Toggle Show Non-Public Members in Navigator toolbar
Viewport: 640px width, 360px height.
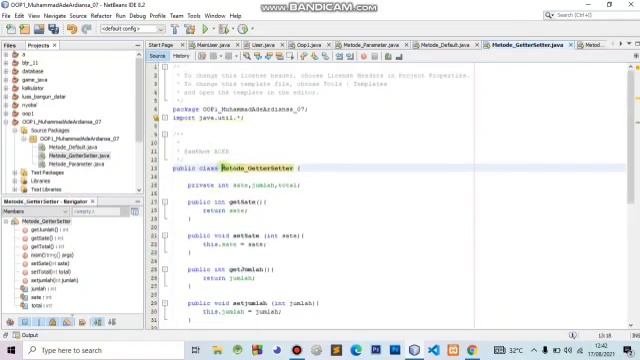coord(53,322)
